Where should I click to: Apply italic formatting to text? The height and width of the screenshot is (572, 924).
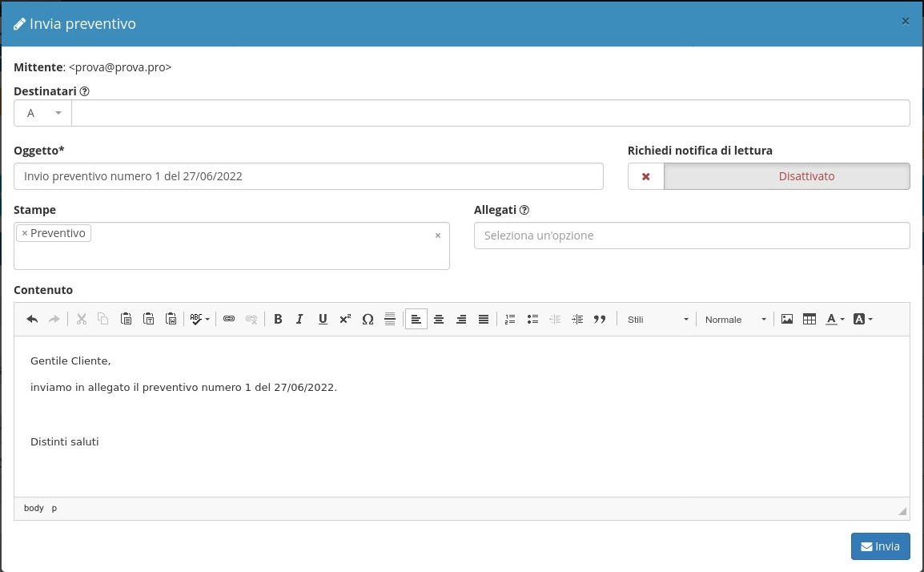click(x=299, y=319)
